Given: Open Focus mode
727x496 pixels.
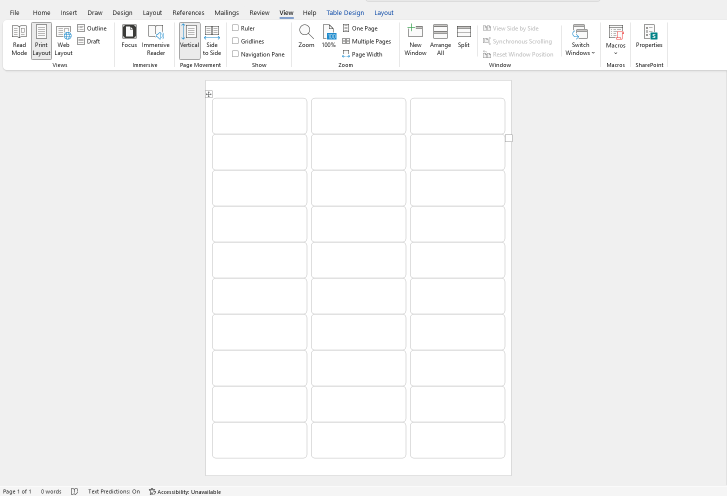Looking at the screenshot, I should click(x=129, y=38).
